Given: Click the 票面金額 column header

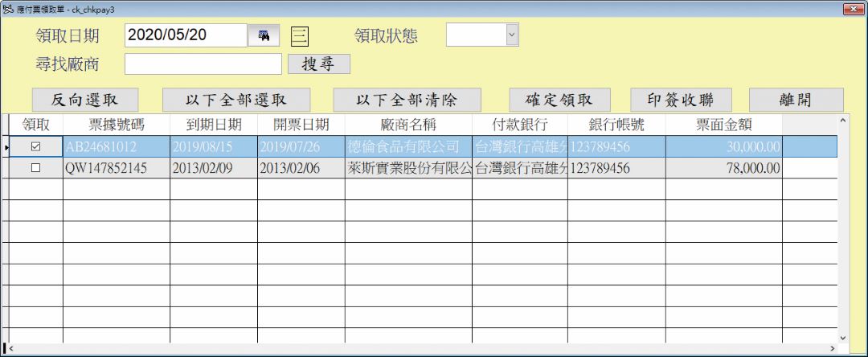Looking at the screenshot, I should click(x=723, y=125).
